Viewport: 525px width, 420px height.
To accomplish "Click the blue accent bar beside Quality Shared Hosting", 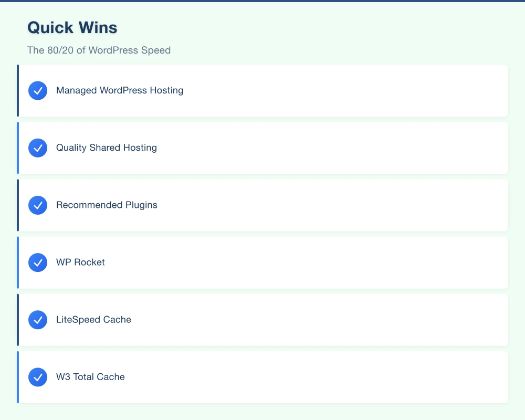I will pos(18,148).
